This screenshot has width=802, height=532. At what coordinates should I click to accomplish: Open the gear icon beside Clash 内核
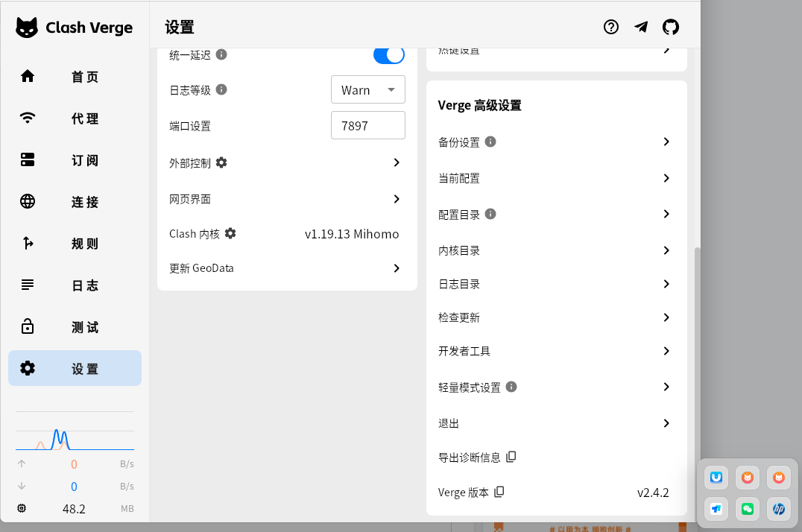(x=230, y=234)
